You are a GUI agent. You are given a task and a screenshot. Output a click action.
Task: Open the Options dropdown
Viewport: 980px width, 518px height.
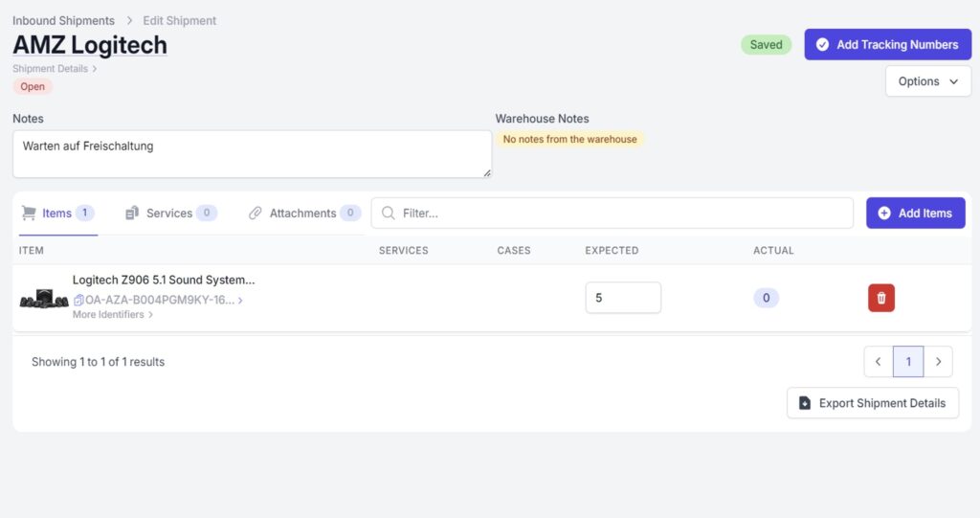(x=928, y=81)
